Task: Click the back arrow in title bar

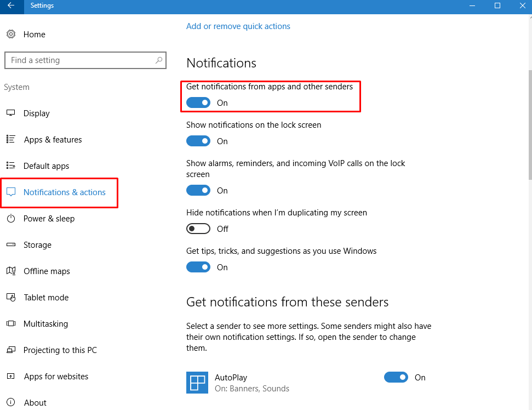Action: [x=11, y=5]
